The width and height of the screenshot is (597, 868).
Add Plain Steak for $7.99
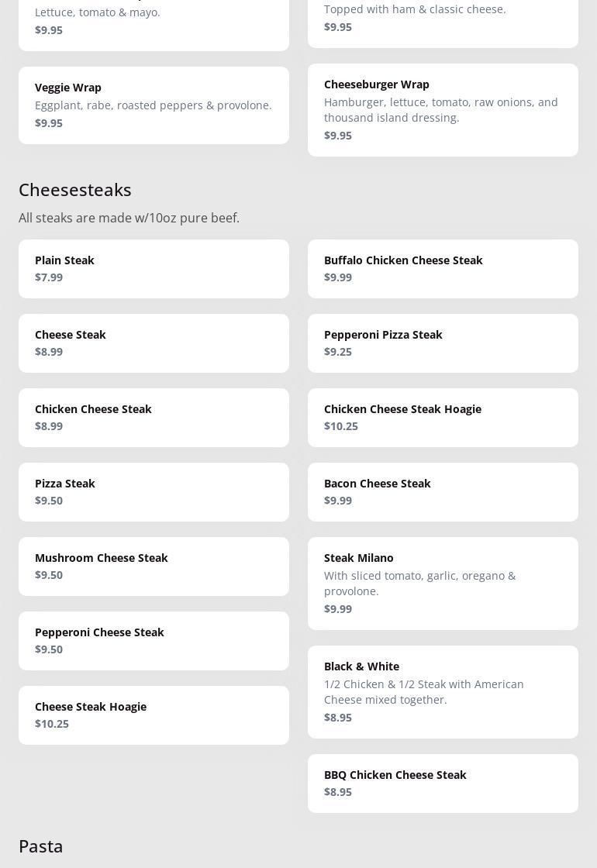(154, 269)
